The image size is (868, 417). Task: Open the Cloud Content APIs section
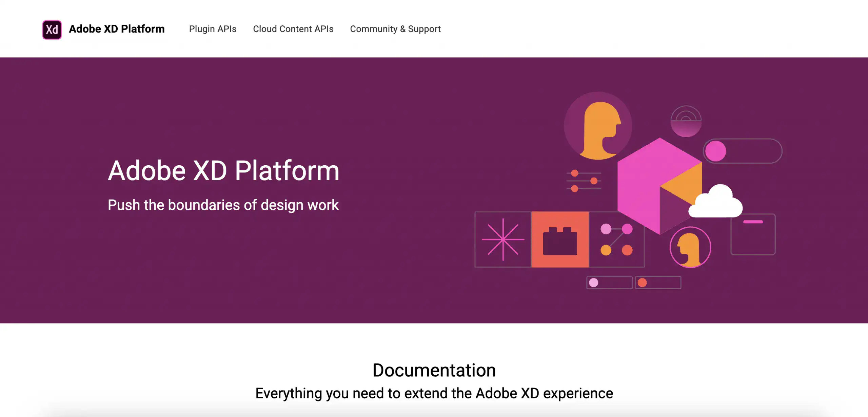[x=293, y=29]
